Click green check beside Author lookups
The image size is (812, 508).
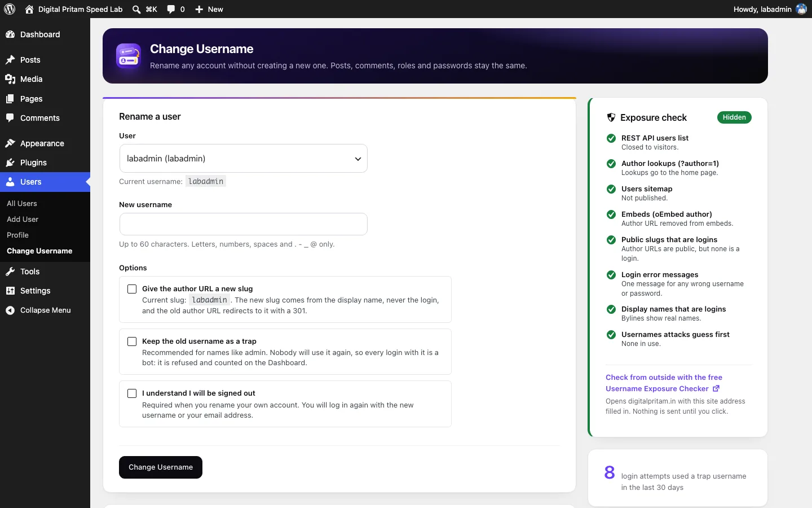coord(611,164)
